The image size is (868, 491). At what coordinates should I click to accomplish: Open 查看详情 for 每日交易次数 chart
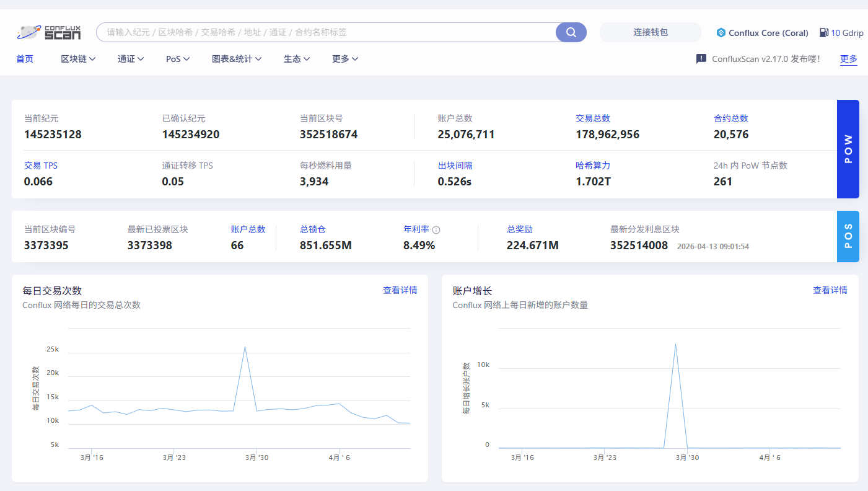pos(400,290)
